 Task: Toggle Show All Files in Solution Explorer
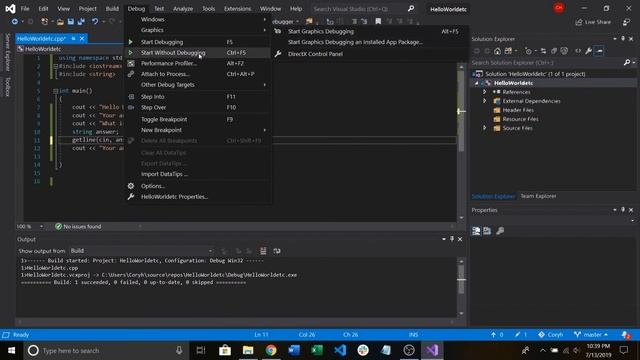point(564,51)
